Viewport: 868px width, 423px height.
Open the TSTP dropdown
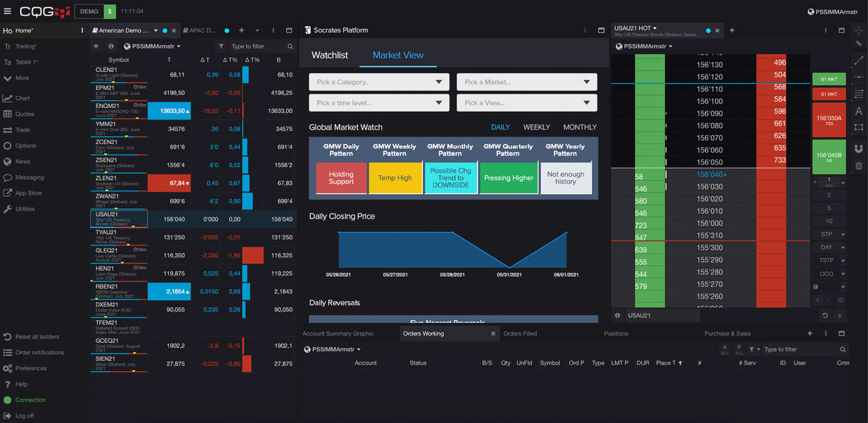(829, 260)
